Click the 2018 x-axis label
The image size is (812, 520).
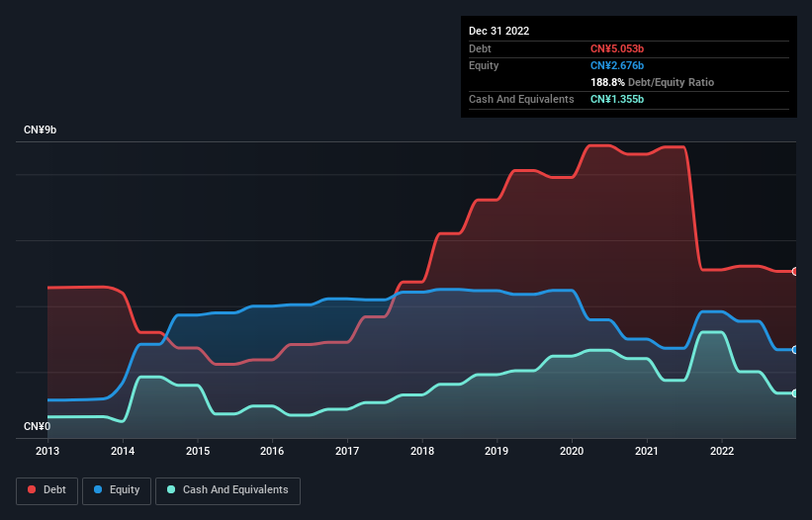pyautogui.click(x=422, y=451)
